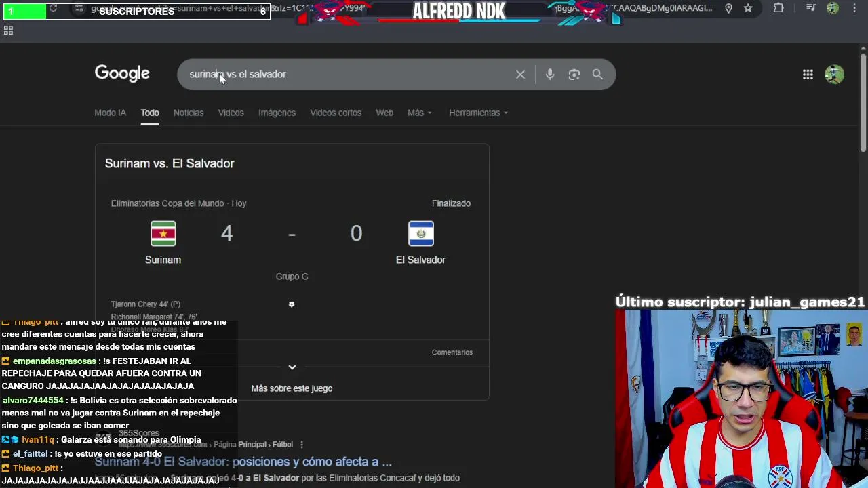
Task: Click the Finalizado match status
Action: coord(451,203)
